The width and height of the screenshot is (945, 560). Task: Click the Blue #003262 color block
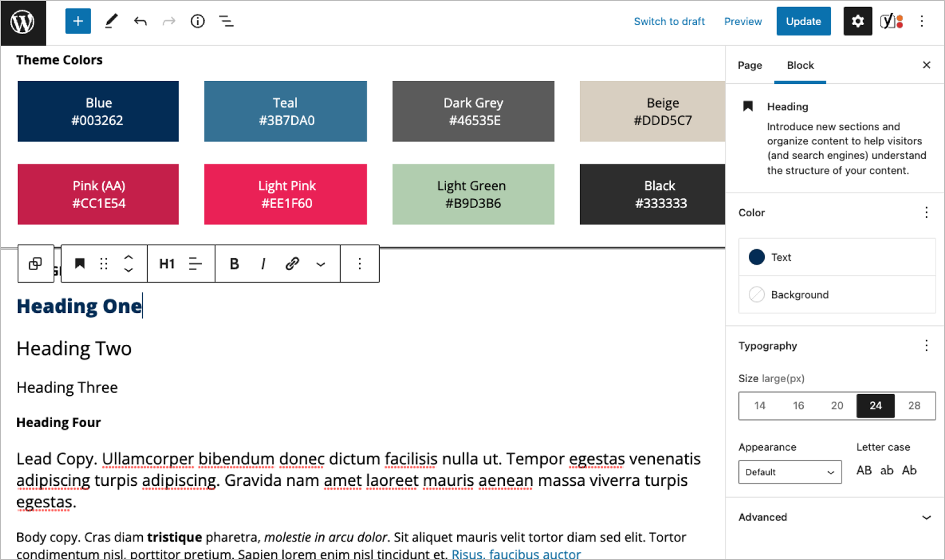(98, 111)
